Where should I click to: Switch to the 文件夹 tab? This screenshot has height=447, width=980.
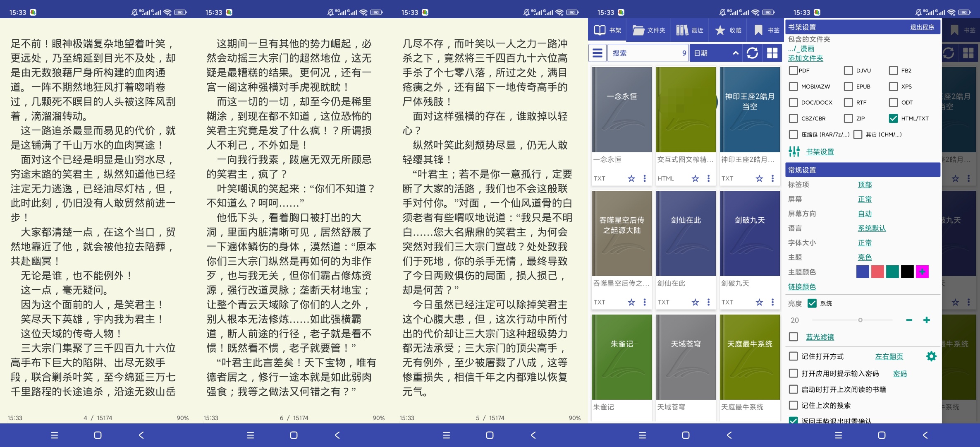648,30
